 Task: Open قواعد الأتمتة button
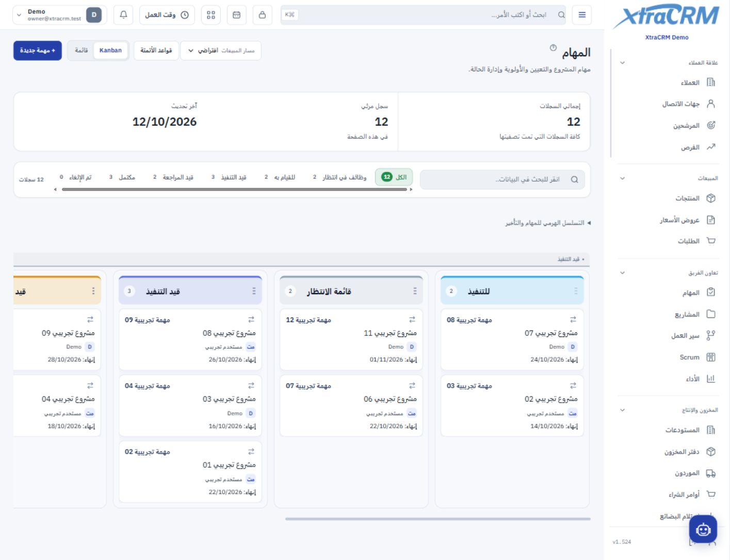(156, 51)
